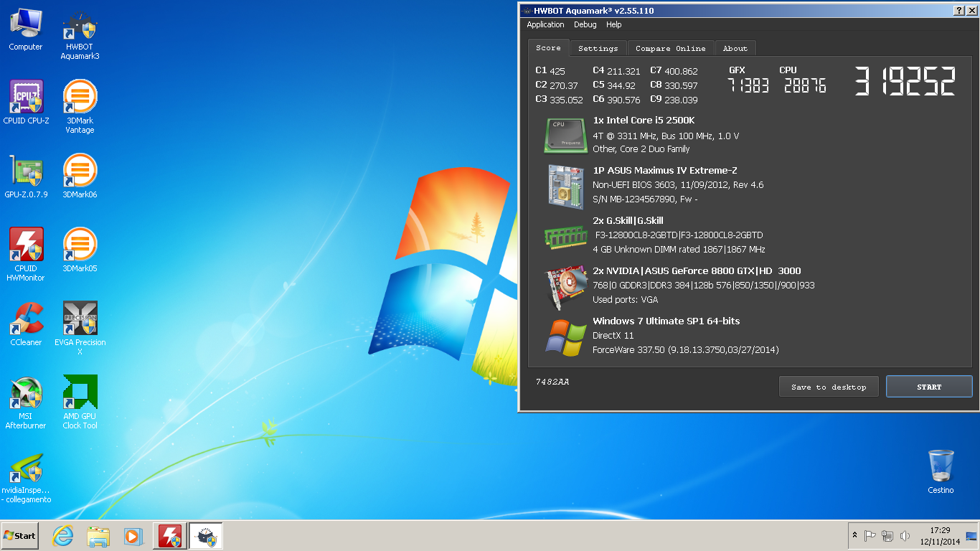Switch to the Score tab

point(549,48)
